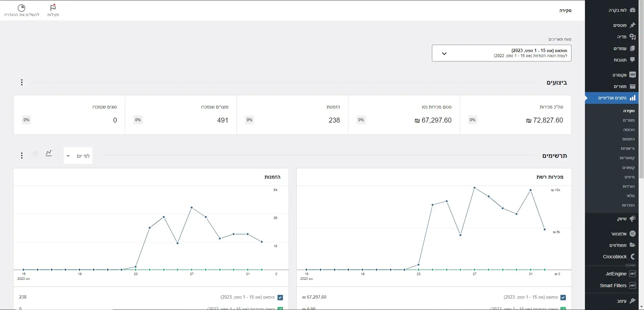644x310 pixels.
Task: Click the WooCommerce logo icon
Action: pos(633,75)
